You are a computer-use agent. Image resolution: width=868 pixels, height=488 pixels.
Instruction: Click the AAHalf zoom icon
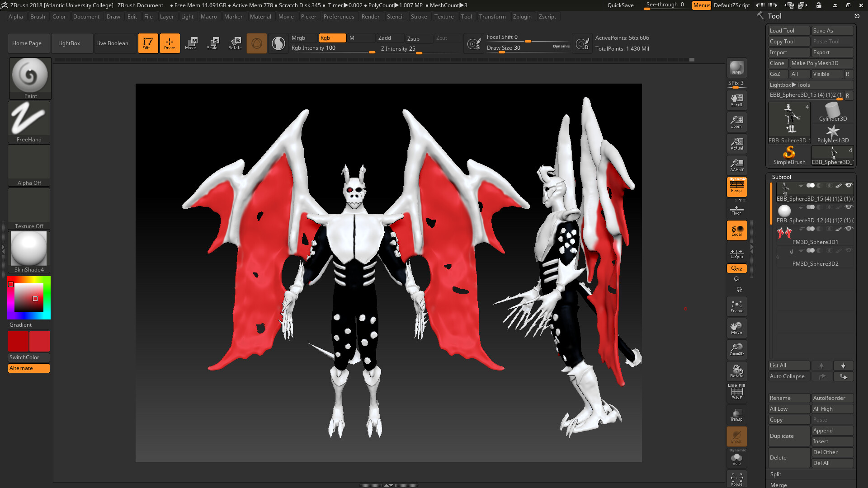pos(736,165)
